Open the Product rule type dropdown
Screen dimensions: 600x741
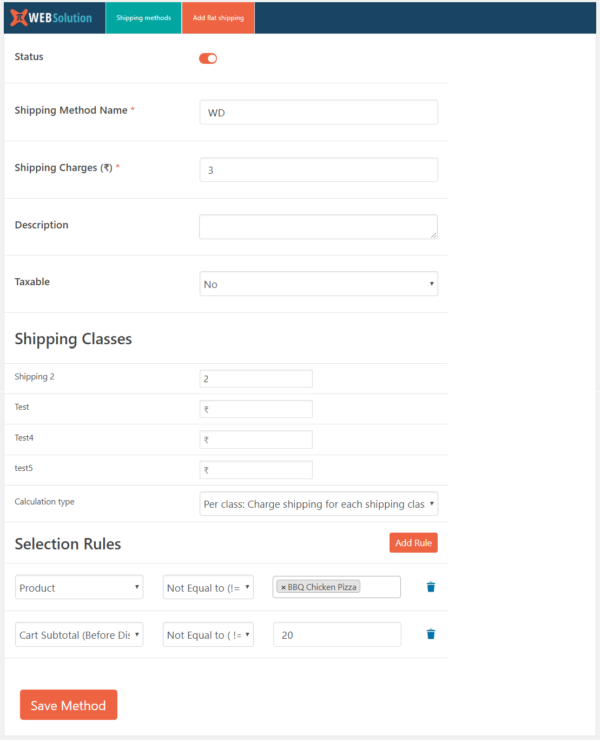pos(79,587)
